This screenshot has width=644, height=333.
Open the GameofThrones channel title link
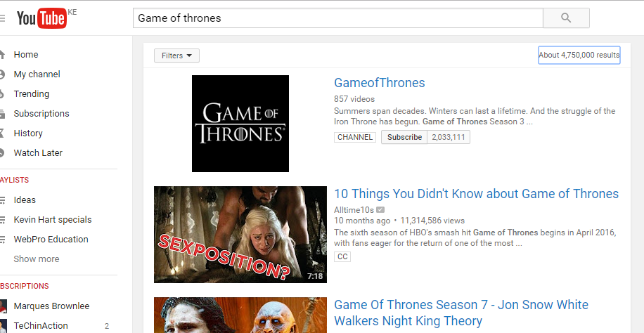(379, 83)
